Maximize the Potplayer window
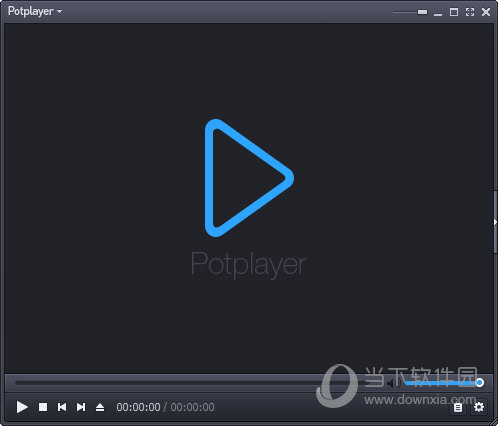 pyautogui.click(x=454, y=12)
